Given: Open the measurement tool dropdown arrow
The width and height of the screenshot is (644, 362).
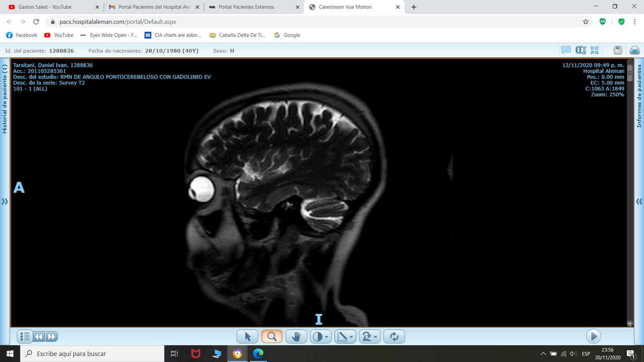Looking at the screenshot, I should coord(352,337).
